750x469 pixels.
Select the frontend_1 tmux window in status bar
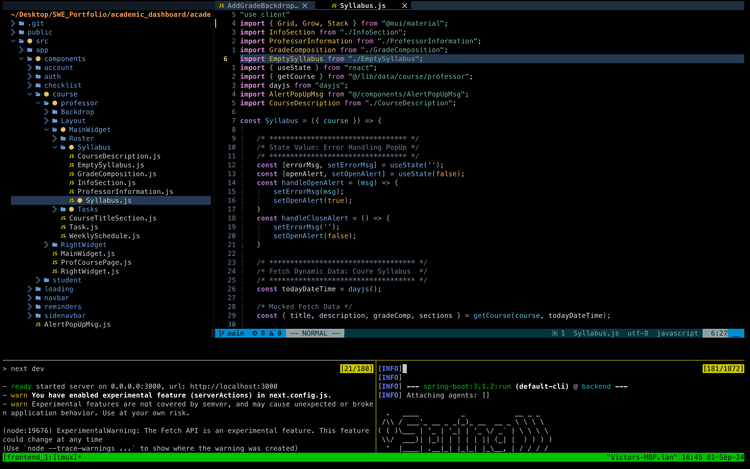pos(42,458)
